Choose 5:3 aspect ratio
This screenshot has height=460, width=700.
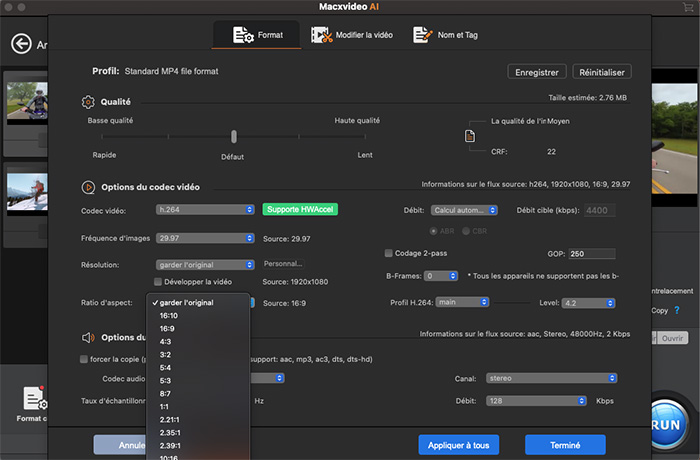click(197, 381)
